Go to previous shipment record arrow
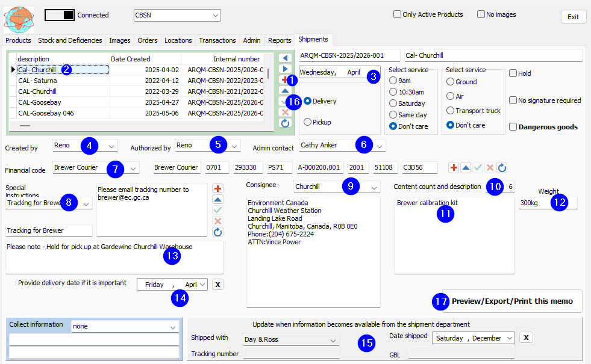The height and width of the screenshot is (364, 591). [x=285, y=58]
